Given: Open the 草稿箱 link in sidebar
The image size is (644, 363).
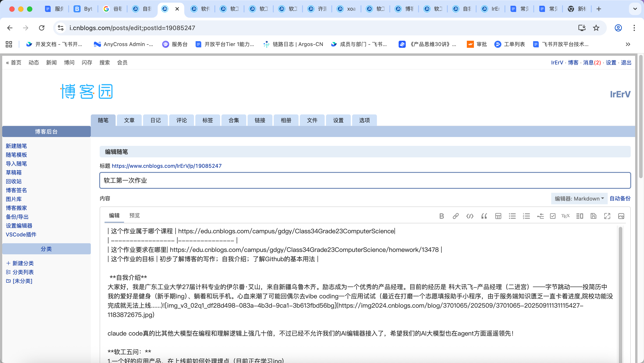Looking at the screenshot, I should [14, 172].
